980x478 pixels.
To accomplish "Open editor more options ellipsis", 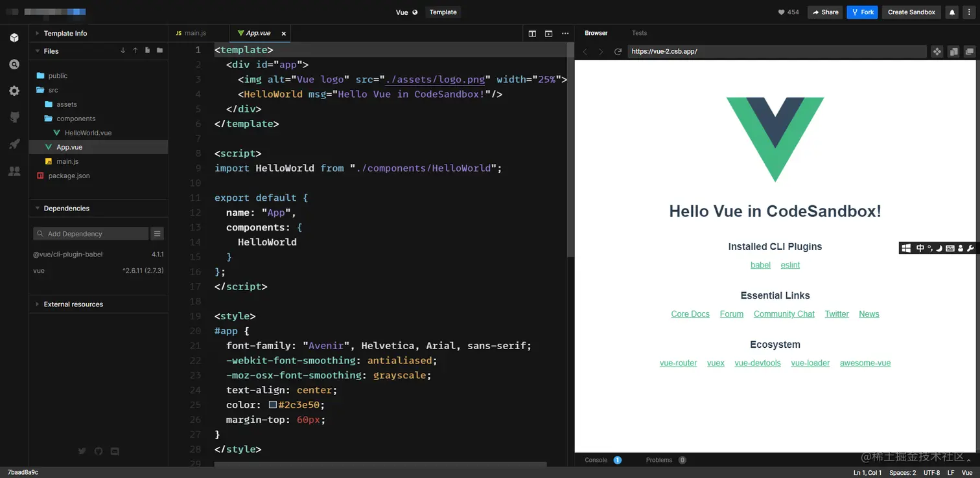I will pyautogui.click(x=565, y=34).
